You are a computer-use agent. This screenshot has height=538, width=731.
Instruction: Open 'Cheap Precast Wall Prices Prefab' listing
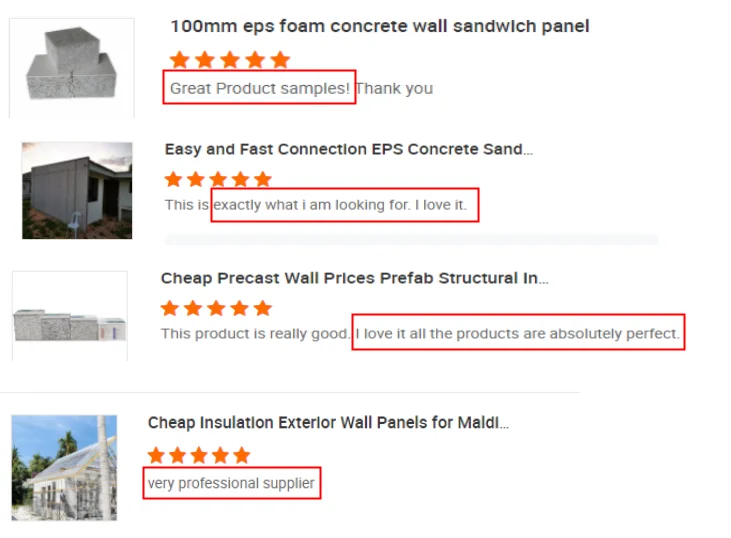(354, 278)
